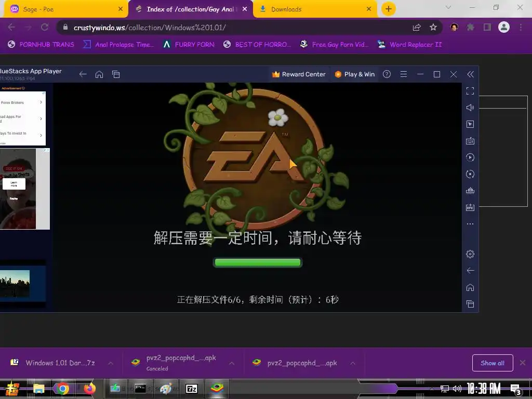Click the sidebar play-in-box icon
Image resolution: width=532 pixels, height=399 pixels.
470,124
